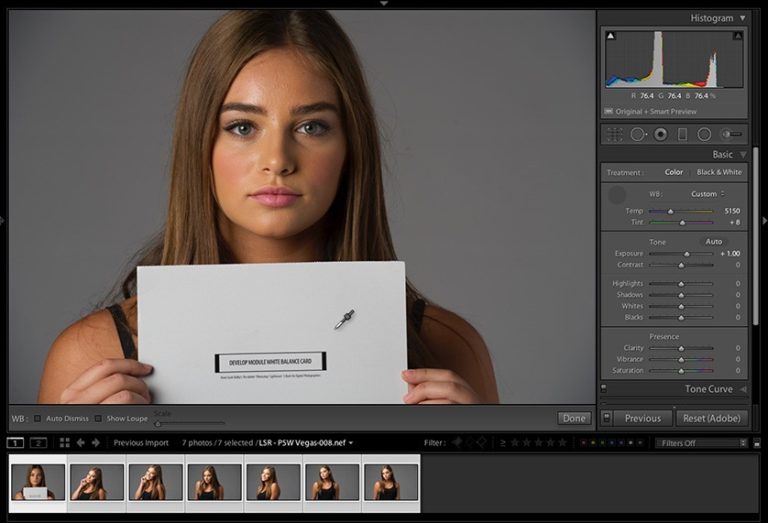Viewport: 768px width, 523px height.
Task: Enable the Auto Dismiss checkbox
Action: pyautogui.click(x=38, y=418)
